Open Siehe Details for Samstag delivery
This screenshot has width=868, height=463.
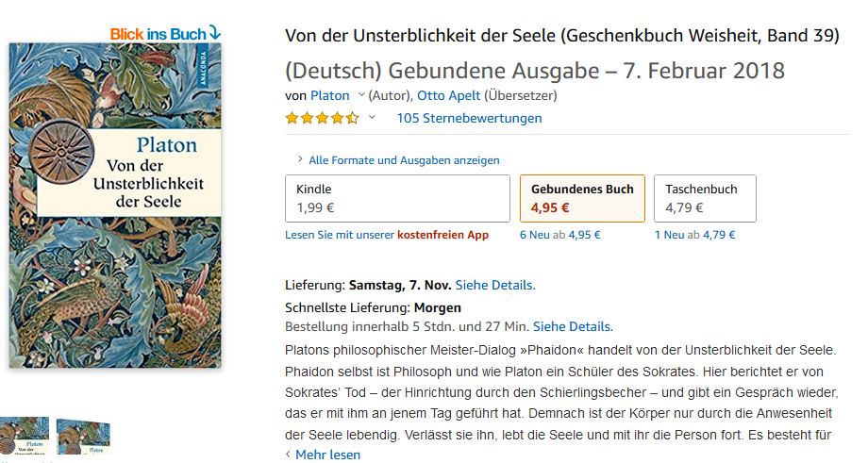(x=494, y=285)
